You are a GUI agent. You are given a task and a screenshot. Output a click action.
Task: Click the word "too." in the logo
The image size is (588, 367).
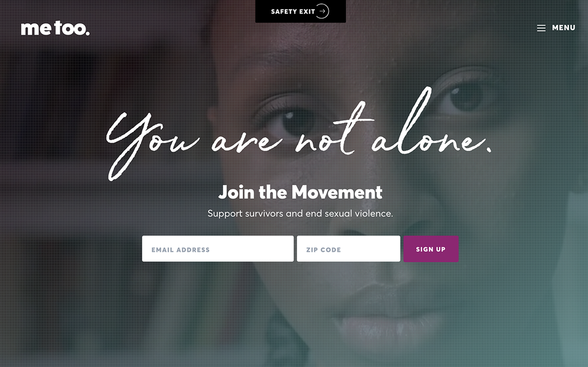72,28
